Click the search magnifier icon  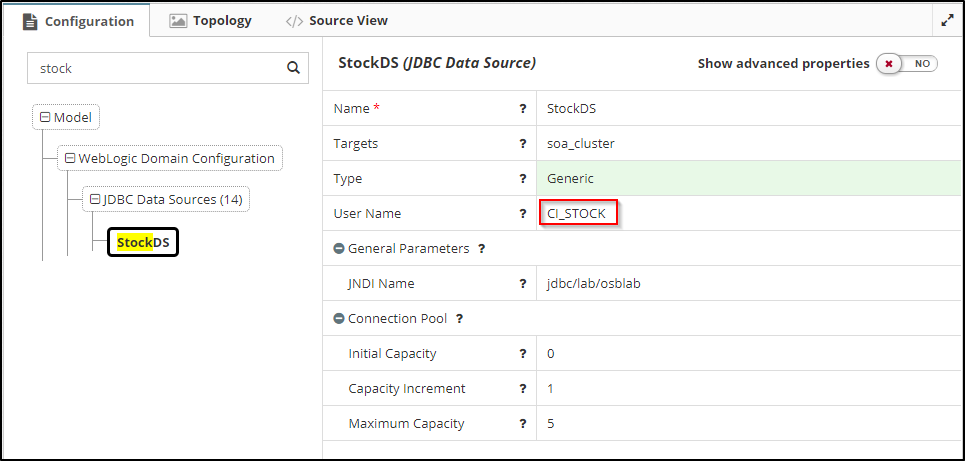[x=293, y=69]
